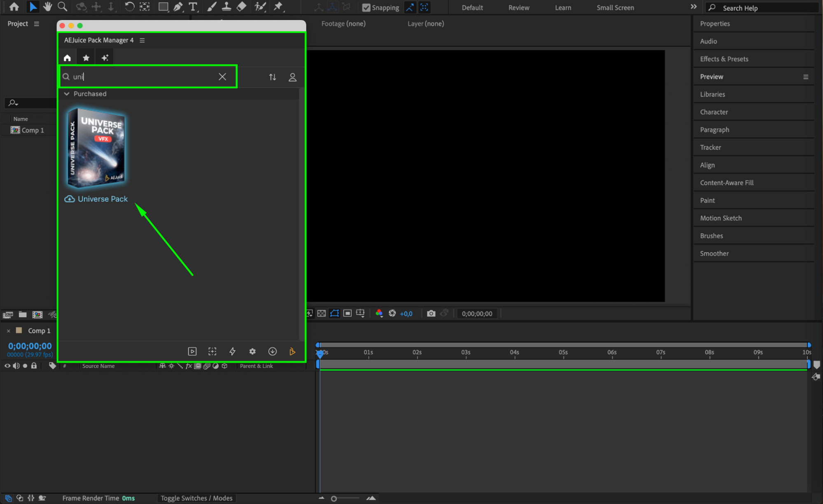Click AEJuice sort arrows icon
Image resolution: width=823 pixels, height=504 pixels.
click(273, 77)
